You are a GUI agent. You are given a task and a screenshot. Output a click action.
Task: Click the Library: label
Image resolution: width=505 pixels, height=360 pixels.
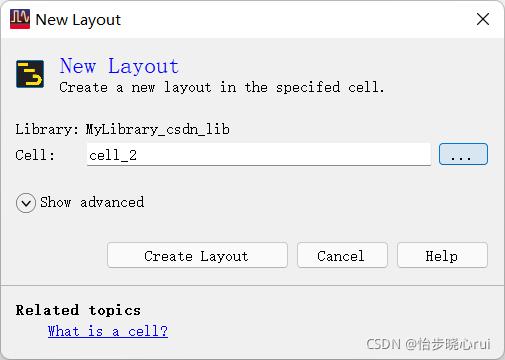pyautogui.click(x=47, y=129)
